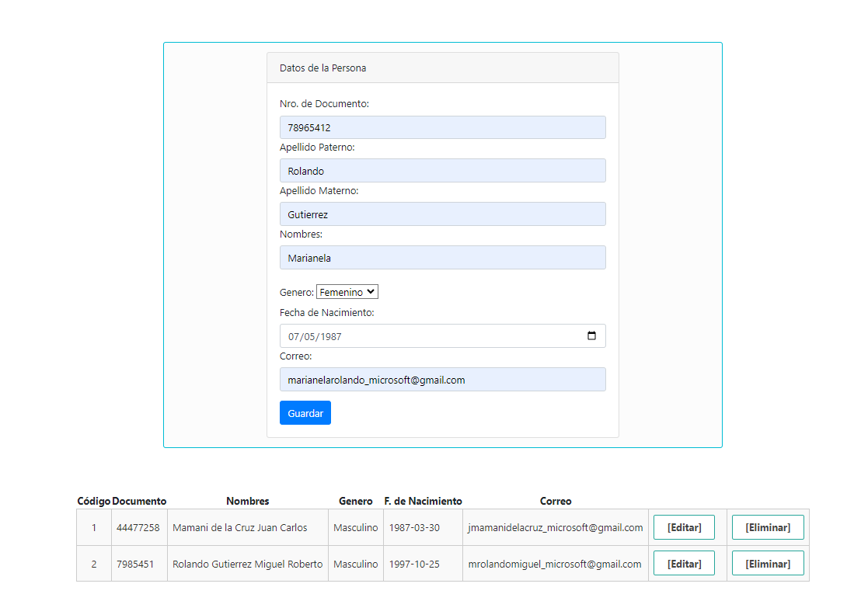The height and width of the screenshot is (601, 868).
Task: Delete the Rolando Gutierrez Miguel Roberto record
Action: (767, 564)
